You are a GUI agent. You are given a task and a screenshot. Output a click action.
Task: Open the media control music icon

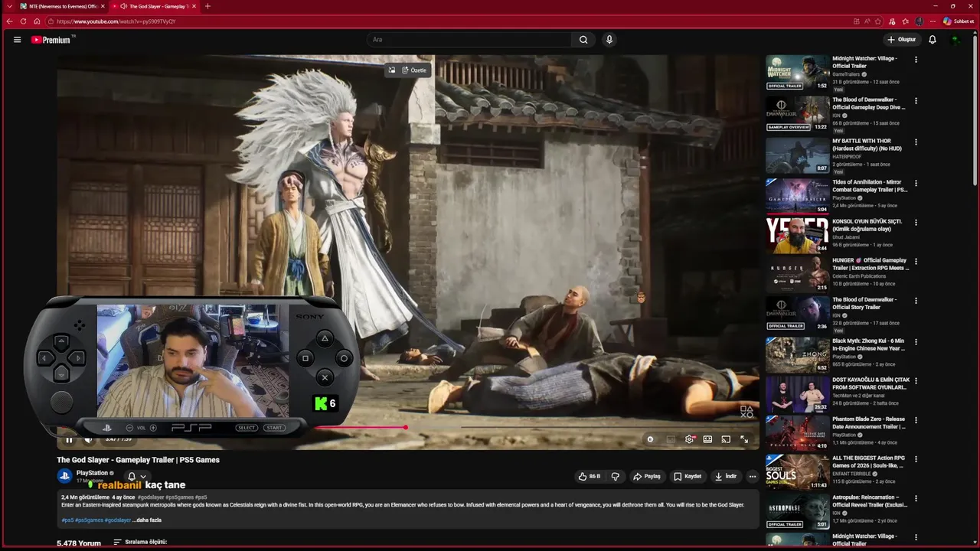(x=892, y=21)
